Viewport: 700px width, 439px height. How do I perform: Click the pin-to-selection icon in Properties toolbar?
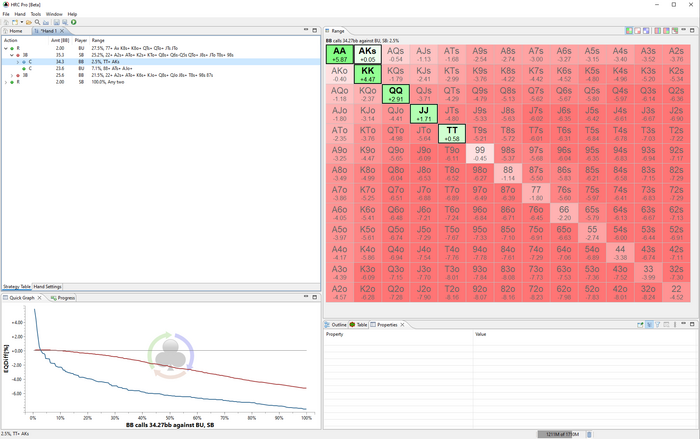pyautogui.click(x=640, y=325)
